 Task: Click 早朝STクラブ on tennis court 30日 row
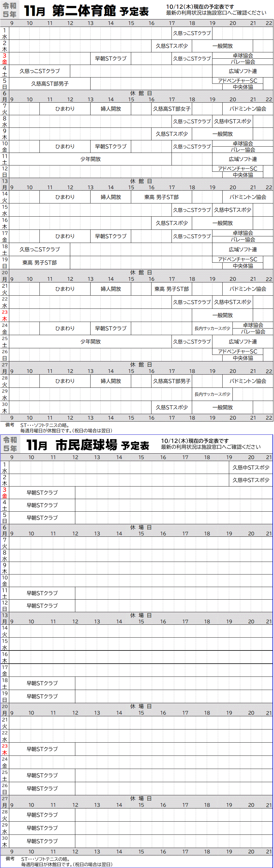[42, 841]
